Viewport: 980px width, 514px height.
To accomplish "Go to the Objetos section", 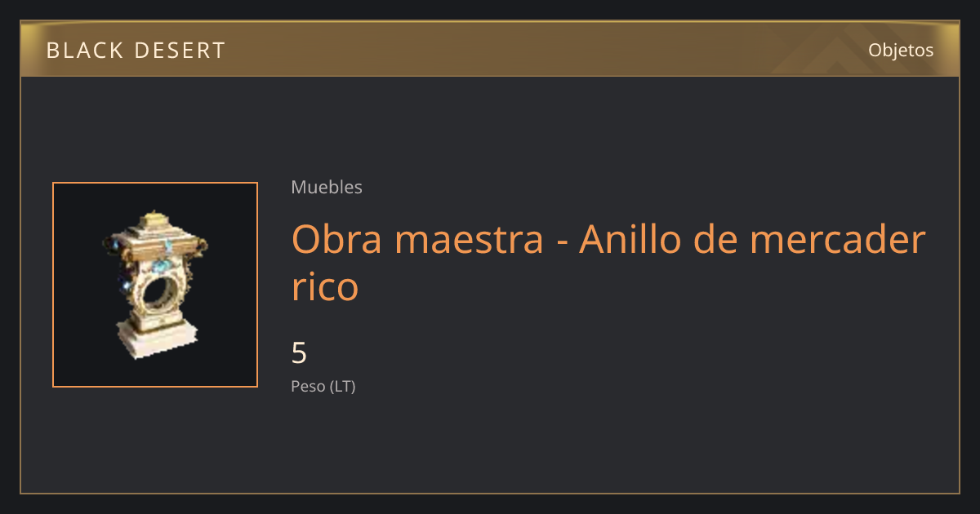I will (901, 51).
